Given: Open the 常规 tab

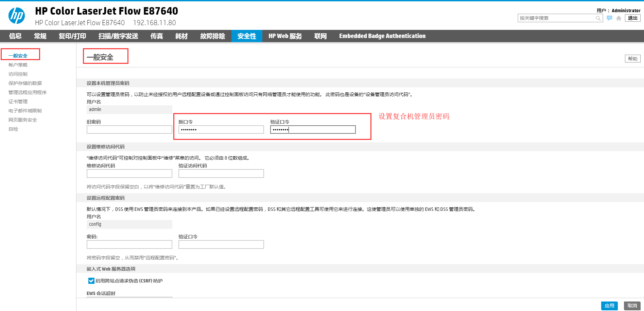Looking at the screenshot, I should (x=40, y=36).
